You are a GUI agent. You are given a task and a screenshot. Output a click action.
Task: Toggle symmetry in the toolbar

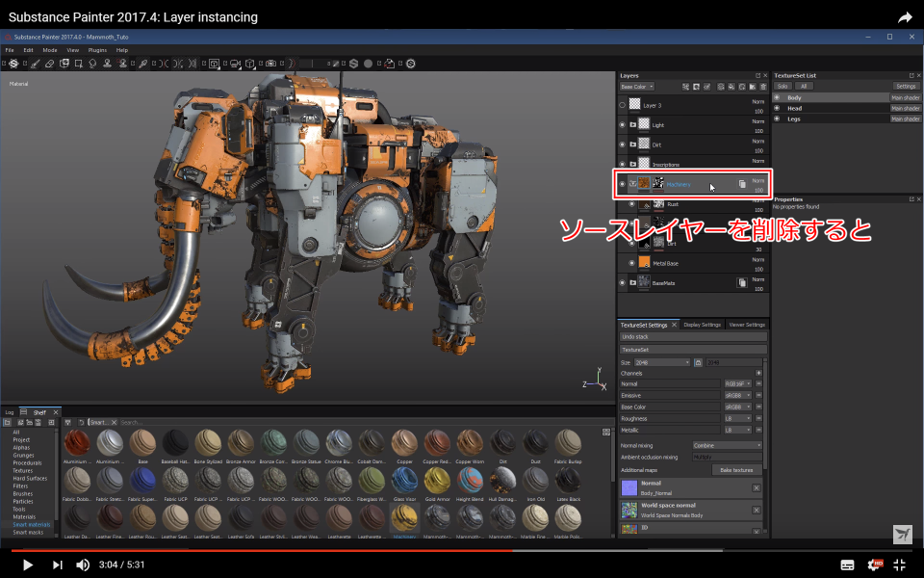164,64
